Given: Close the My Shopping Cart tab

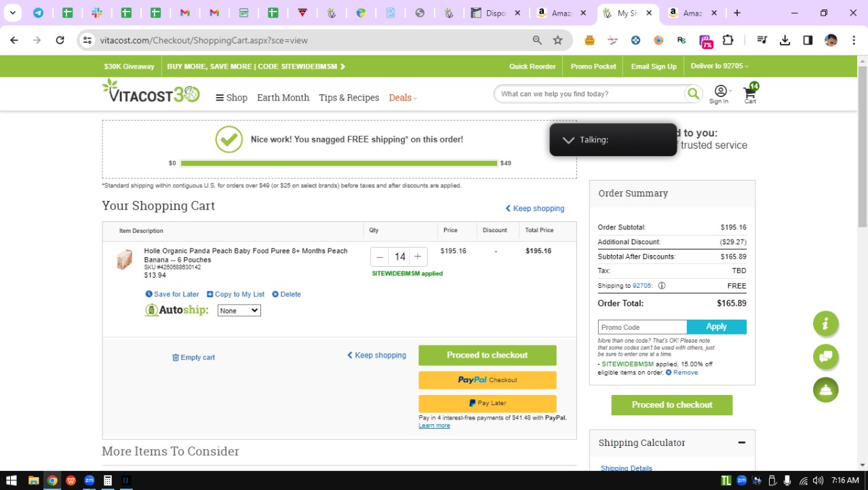Looking at the screenshot, I should [649, 13].
